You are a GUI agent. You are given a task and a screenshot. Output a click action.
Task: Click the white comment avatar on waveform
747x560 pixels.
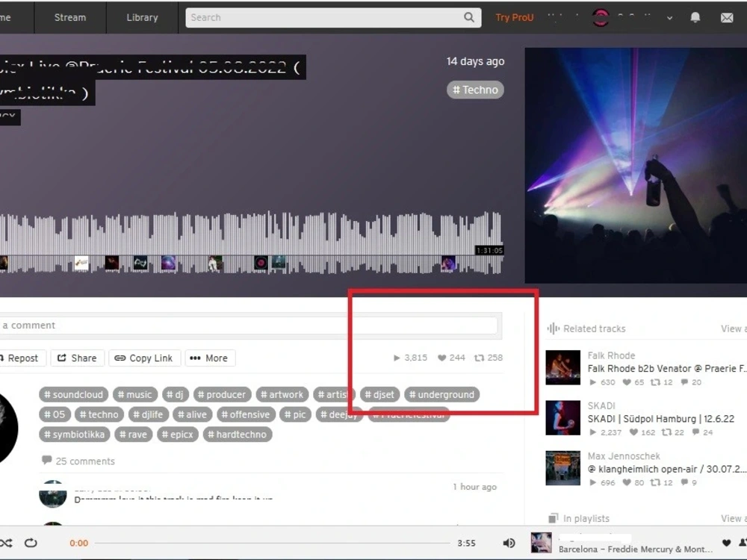[81, 263]
